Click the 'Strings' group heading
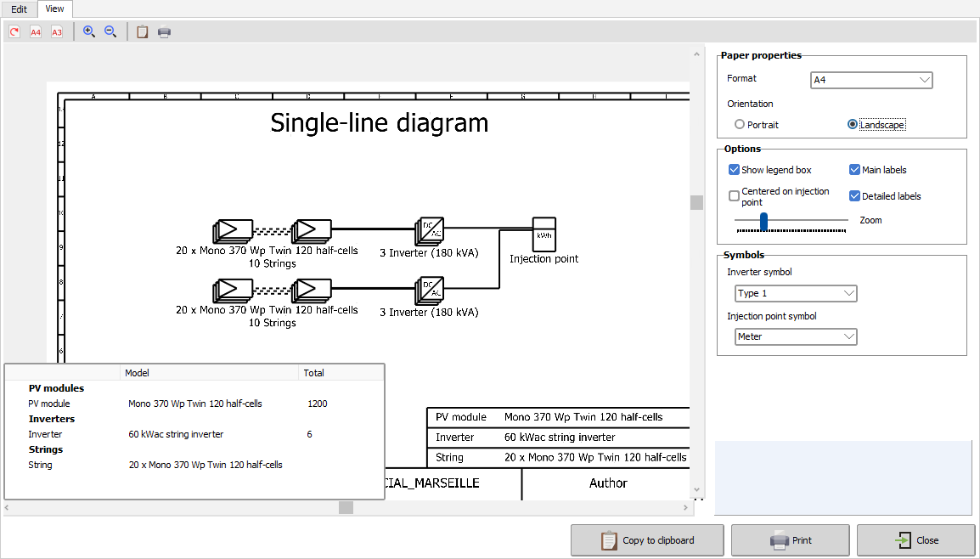This screenshot has height=559, width=980. (46, 449)
